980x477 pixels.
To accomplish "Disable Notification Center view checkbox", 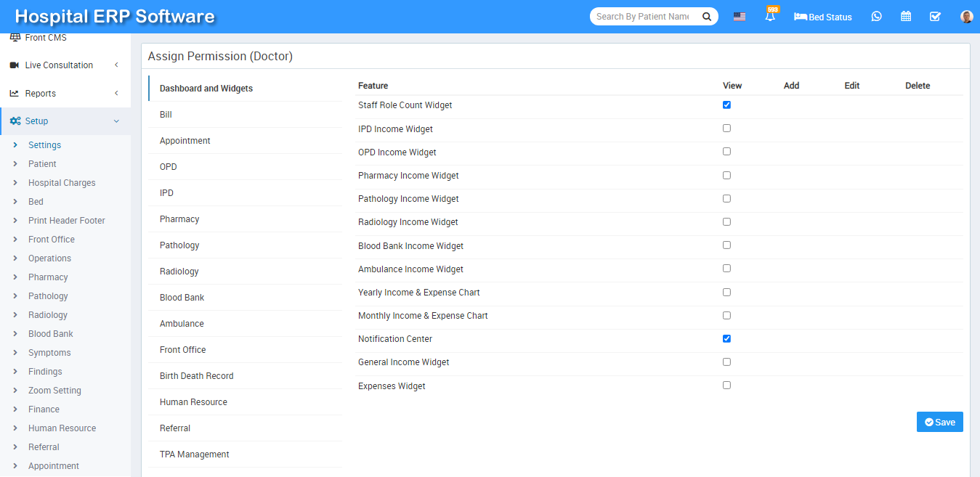I will point(726,339).
